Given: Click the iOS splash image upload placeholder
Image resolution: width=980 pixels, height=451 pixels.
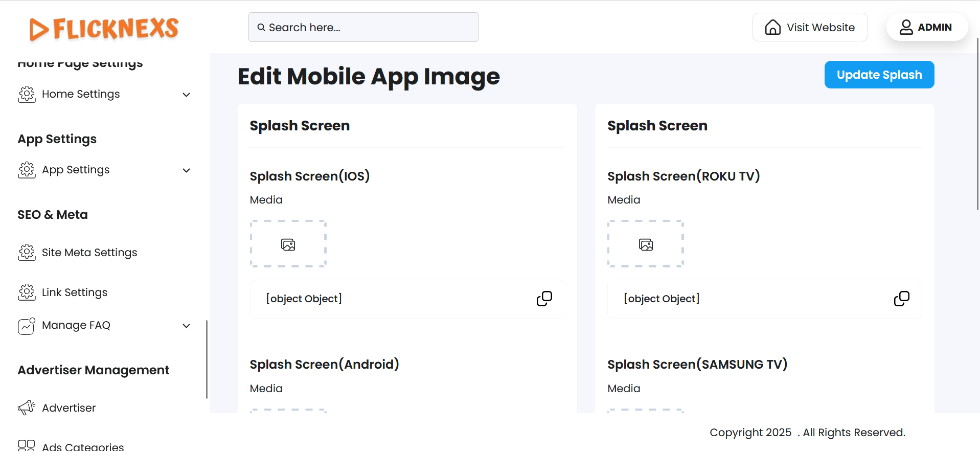Looking at the screenshot, I should [x=288, y=244].
